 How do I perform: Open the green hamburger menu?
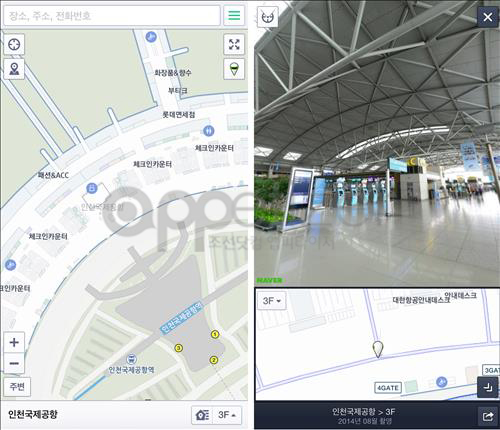234,15
